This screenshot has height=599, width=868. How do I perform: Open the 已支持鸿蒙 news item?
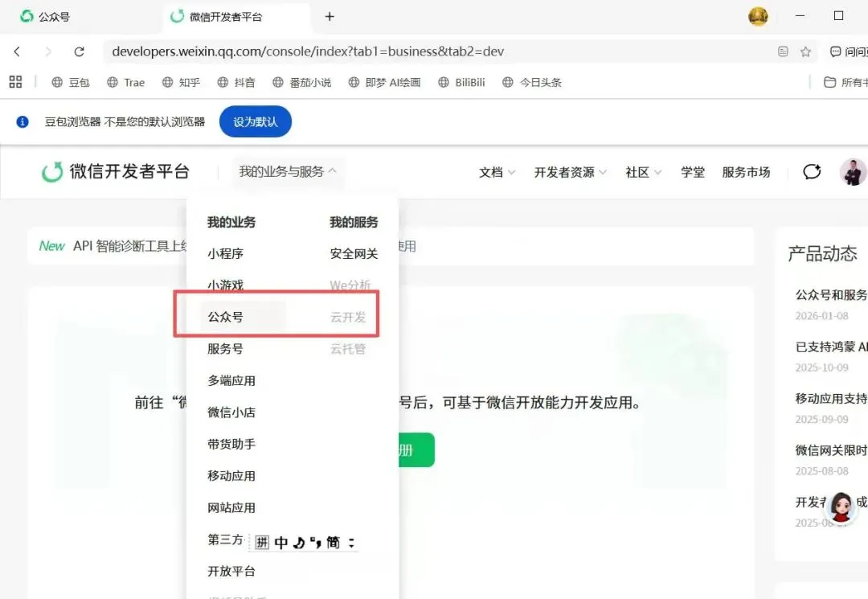[x=832, y=347]
